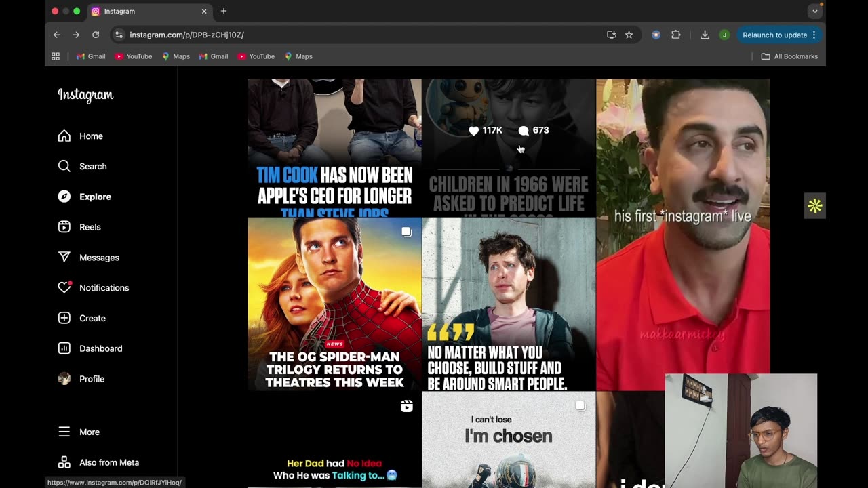Bookmark this page with star icon
This screenshot has width=868, height=488.
pos(629,35)
